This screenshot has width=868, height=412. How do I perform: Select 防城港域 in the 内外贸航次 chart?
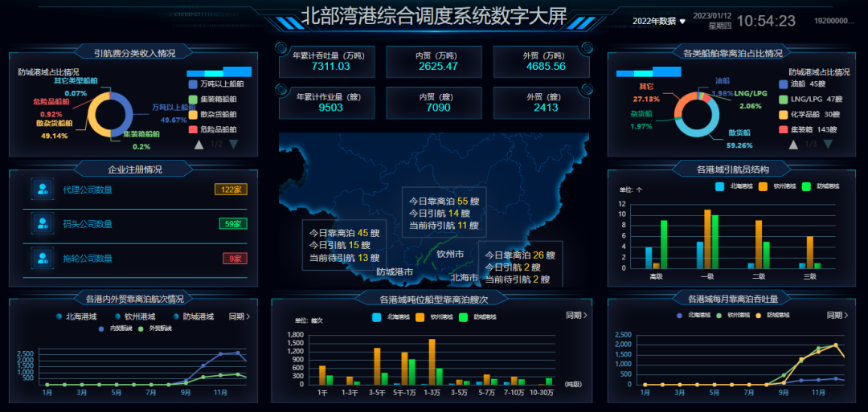193,317
